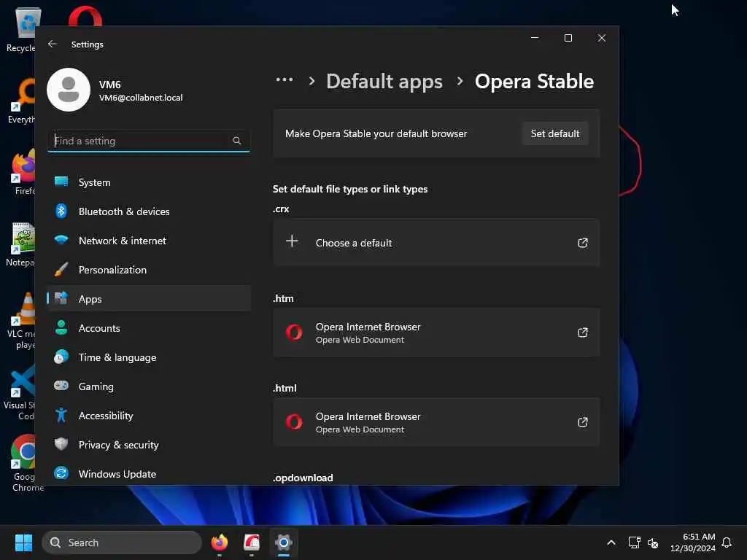
Task: Click the Windows Update sync icon
Action: [61, 472]
